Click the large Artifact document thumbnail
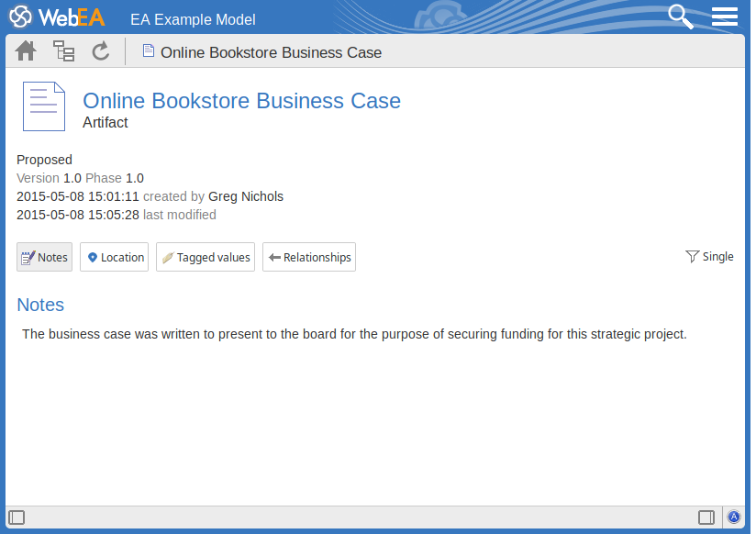756x534 pixels. click(43, 106)
